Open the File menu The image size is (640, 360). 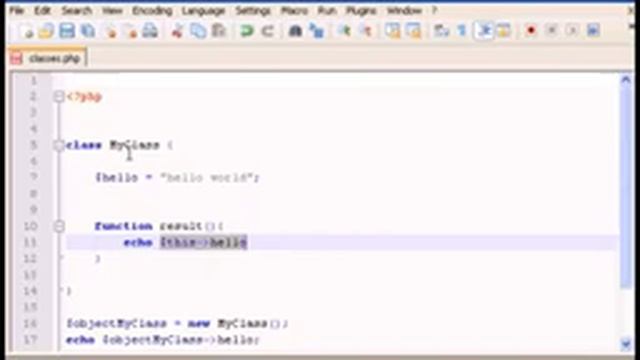(17, 11)
